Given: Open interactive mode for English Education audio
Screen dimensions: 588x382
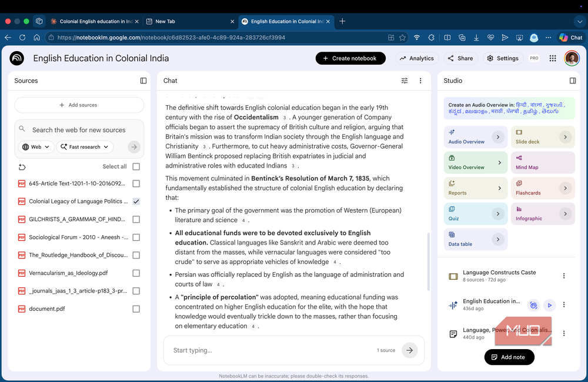Looking at the screenshot, I should tap(533, 305).
